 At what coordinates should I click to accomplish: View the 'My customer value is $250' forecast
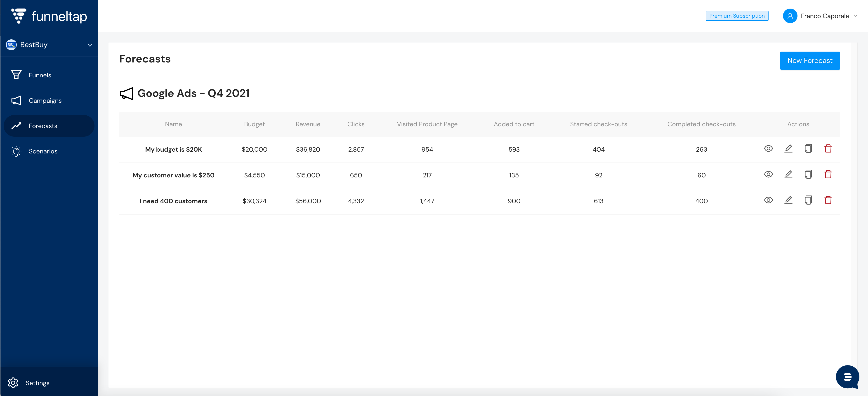[769, 174]
